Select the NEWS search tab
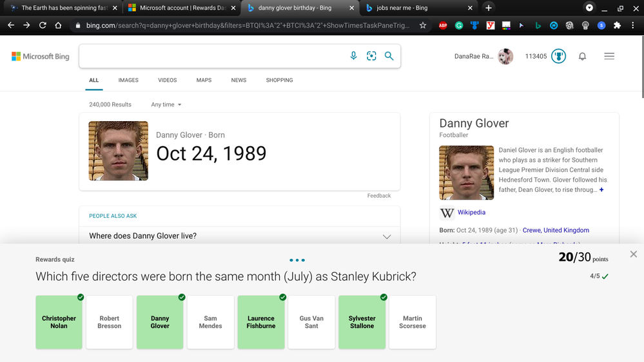 (x=239, y=80)
